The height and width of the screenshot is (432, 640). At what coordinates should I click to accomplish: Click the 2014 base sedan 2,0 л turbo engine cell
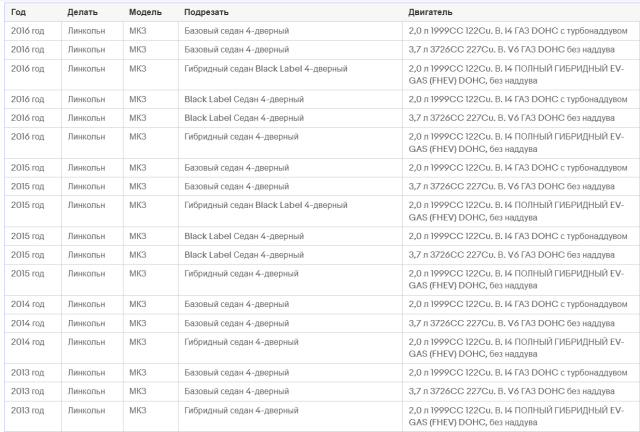[x=511, y=304]
